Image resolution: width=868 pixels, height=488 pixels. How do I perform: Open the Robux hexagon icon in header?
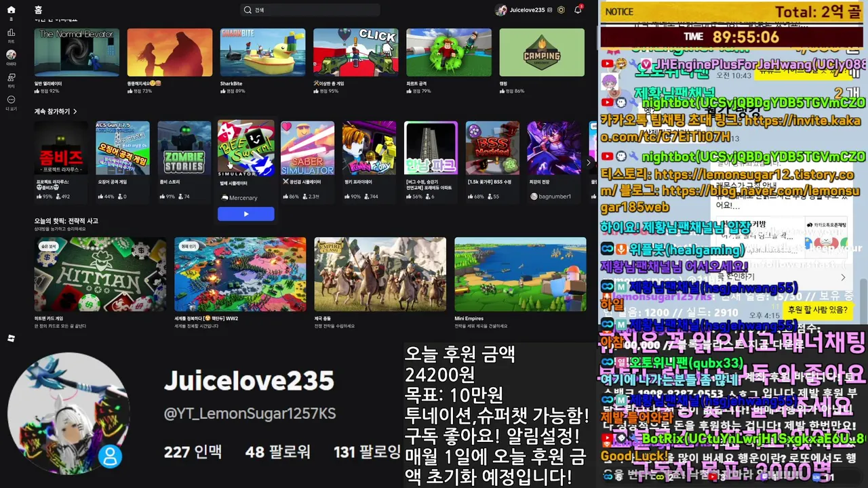(x=561, y=10)
